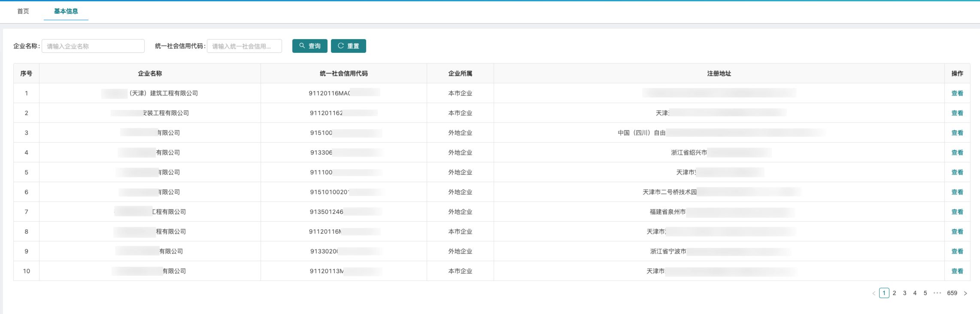
Task: Click the 统一社会信用代码 input field
Action: click(x=244, y=46)
